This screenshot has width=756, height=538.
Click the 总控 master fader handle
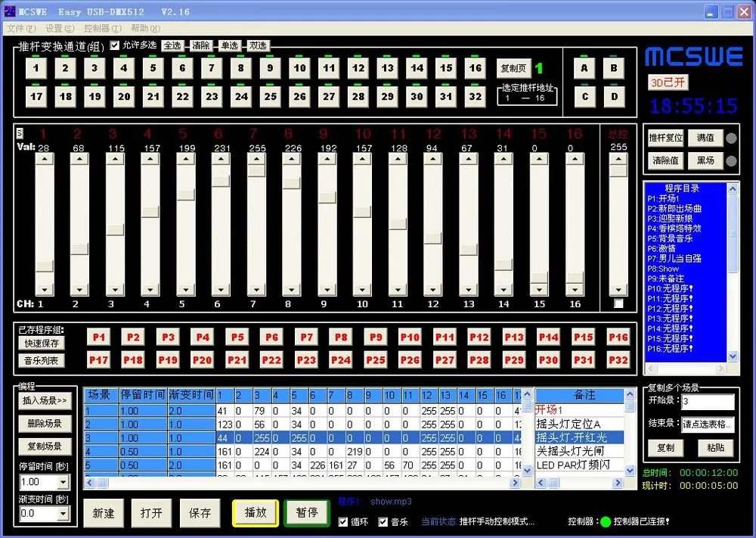point(618,171)
